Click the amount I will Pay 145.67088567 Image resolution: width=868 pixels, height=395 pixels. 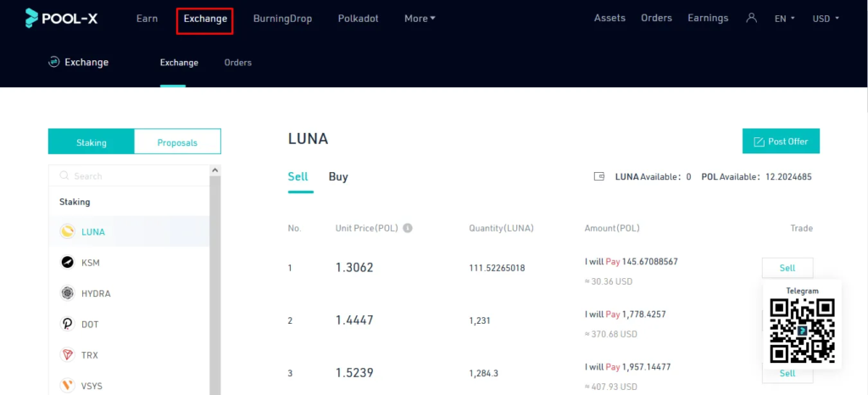pos(631,261)
